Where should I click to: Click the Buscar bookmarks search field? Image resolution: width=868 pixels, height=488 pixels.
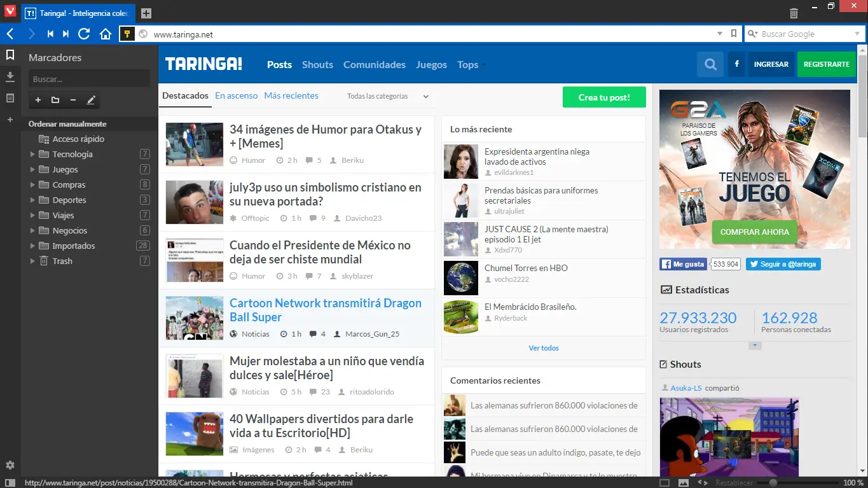[x=89, y=79]
